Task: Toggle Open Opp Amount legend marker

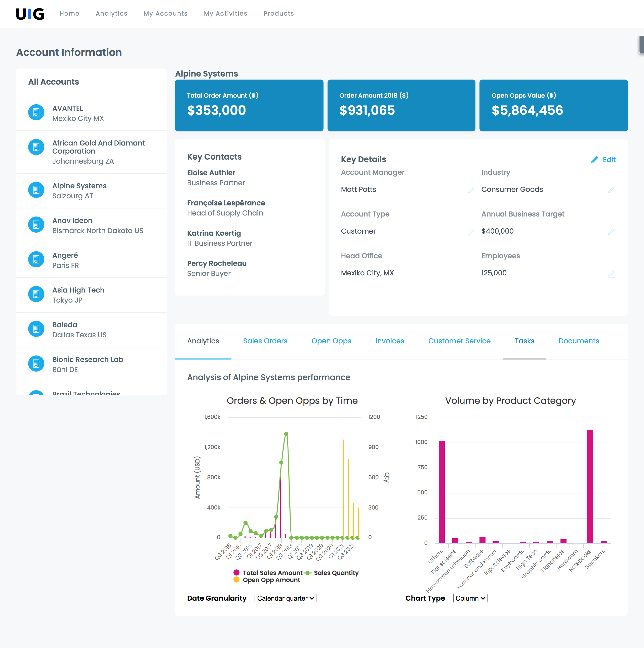Action: point(236,580)
